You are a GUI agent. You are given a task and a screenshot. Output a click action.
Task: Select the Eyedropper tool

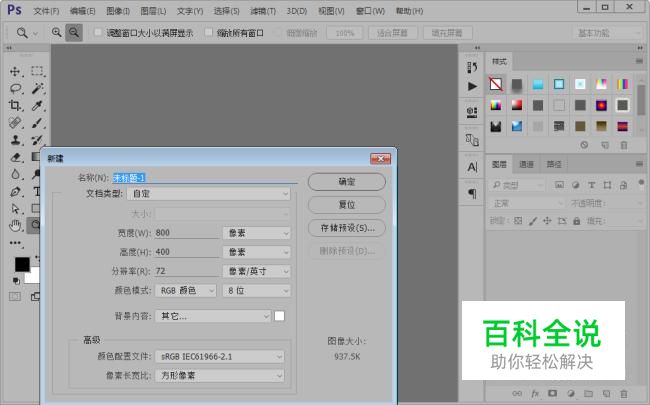point(37,105)
